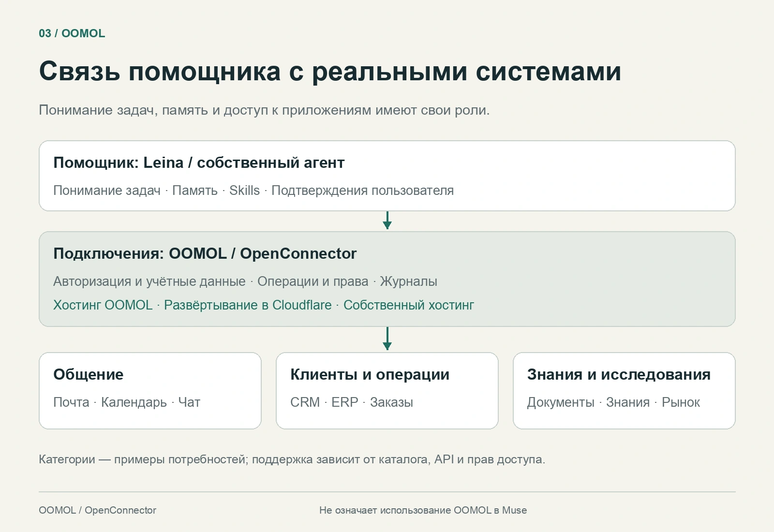Click the line "Авторизация и учётные данные"

(245, 281)
